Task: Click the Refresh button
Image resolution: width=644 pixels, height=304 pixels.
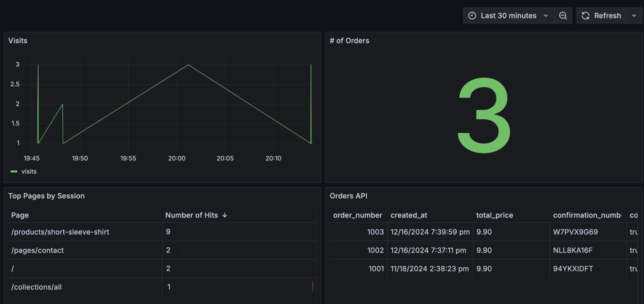Action: [x=608, y=15]
